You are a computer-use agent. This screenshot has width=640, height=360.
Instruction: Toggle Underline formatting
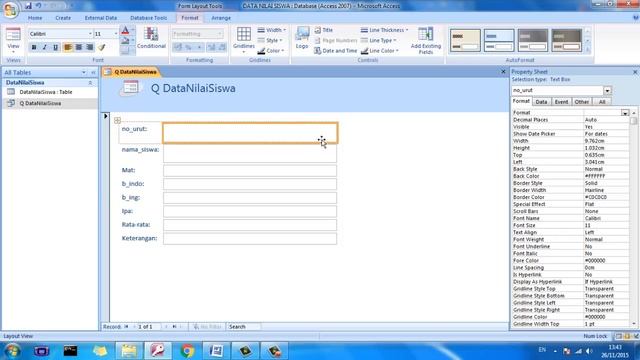(56, 47)
